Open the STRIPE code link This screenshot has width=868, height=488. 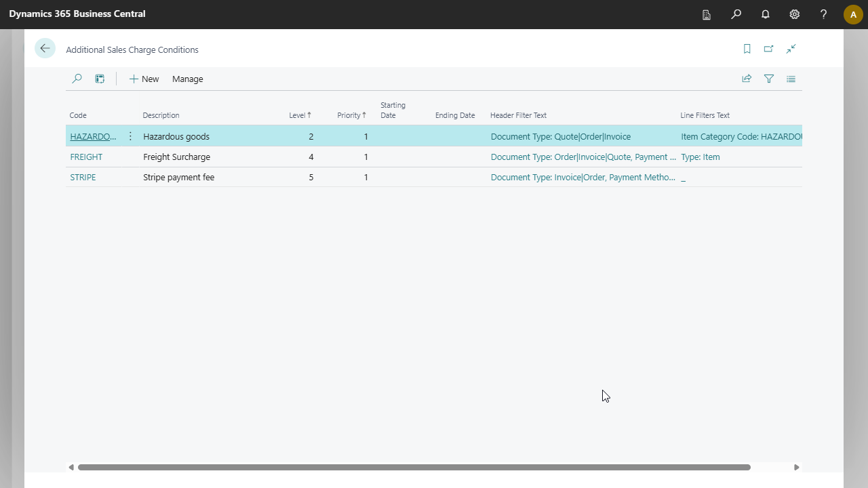83,177
